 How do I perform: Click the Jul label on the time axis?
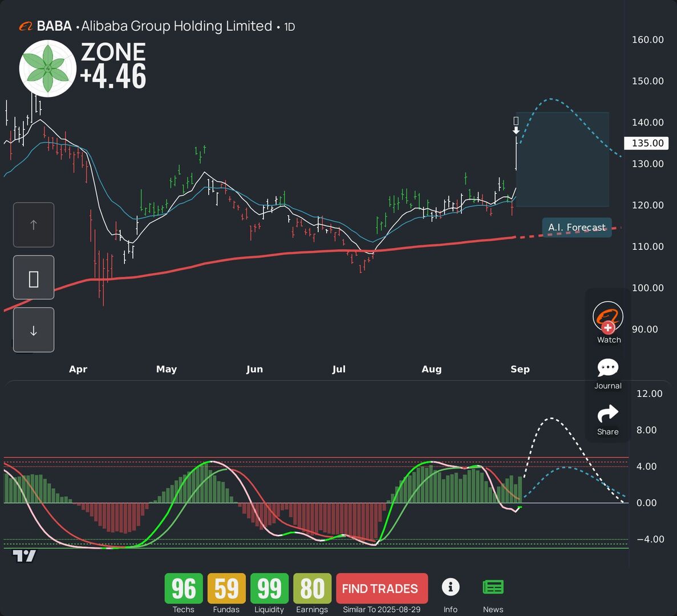[x=339, y=369]
